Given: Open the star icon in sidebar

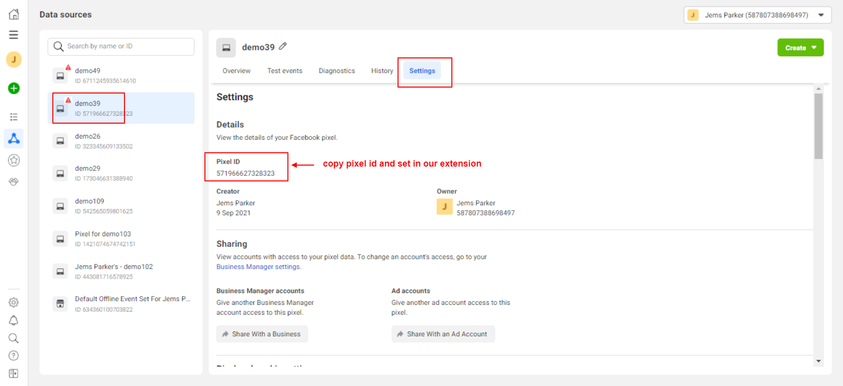Looking at the screenshot, I should [x=14, y=160].
